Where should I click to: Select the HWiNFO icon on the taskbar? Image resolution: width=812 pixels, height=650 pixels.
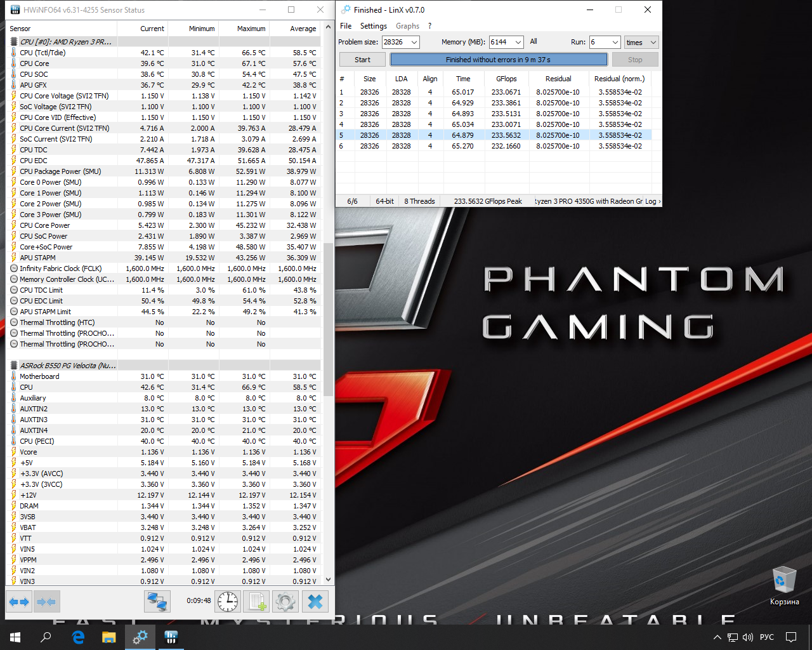[171, 637]
